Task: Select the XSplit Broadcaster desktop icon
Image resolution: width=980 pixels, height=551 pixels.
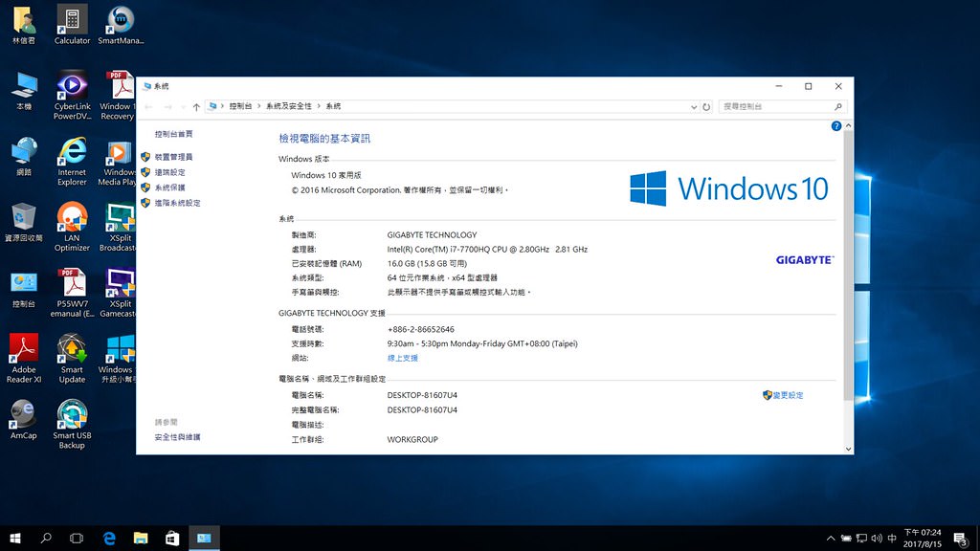Action: [x=118, y=228]
